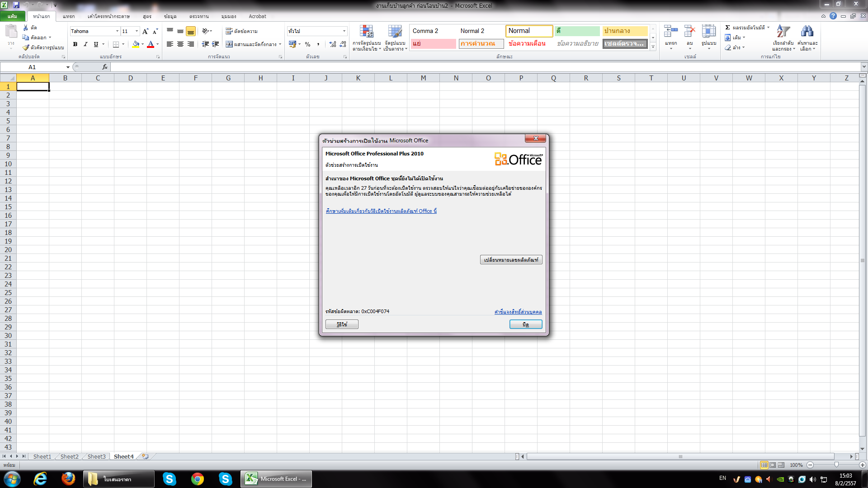Switch to the Acrobat ribbon tab
The image size is (868, 488).
(257, 16)
